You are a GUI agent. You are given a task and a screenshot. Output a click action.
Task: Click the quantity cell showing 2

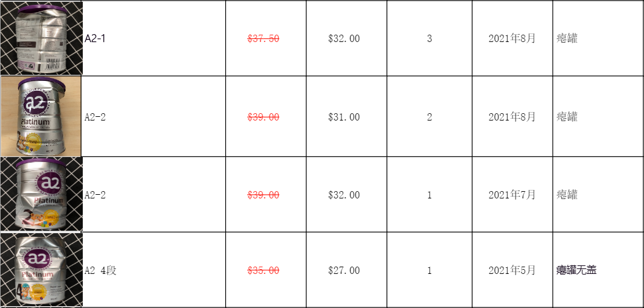click(429, 117)
